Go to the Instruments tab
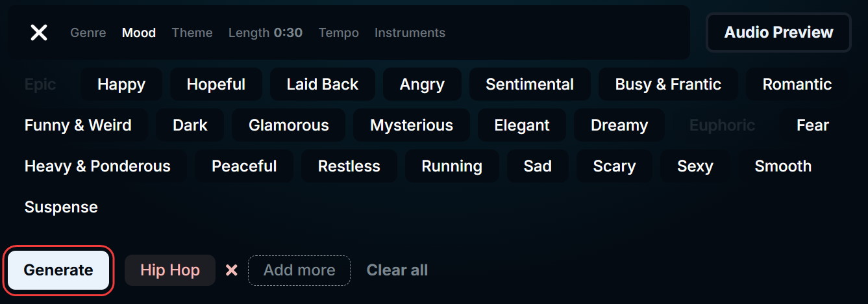This screenshot has width=868, height=304. [x=410, y=32]
